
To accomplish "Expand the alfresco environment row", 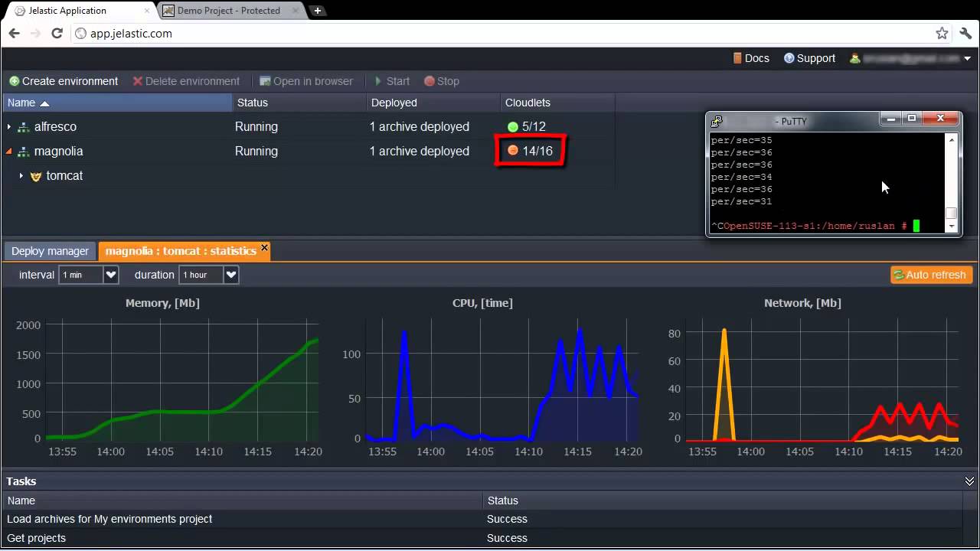I will coord(9,127).
